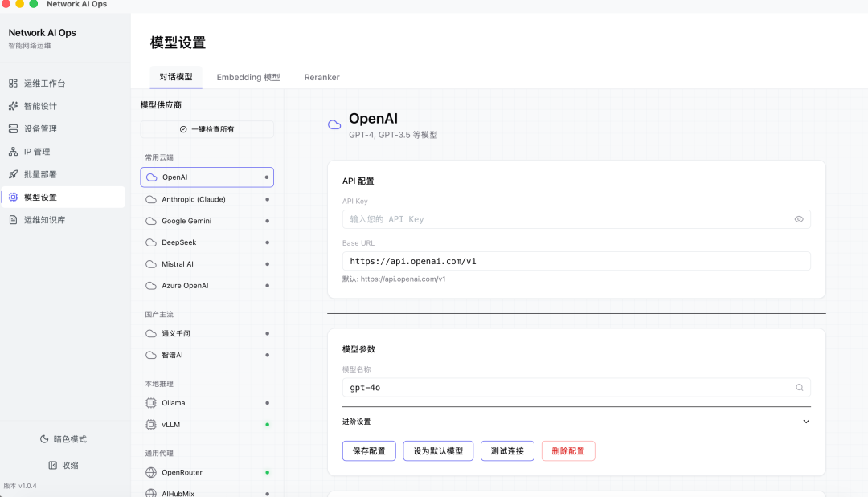The width and height of the screenshot is (868, 497).
Task: Click the green vLLM status dot
Action: pyautogui.click(x=268, y=425)
